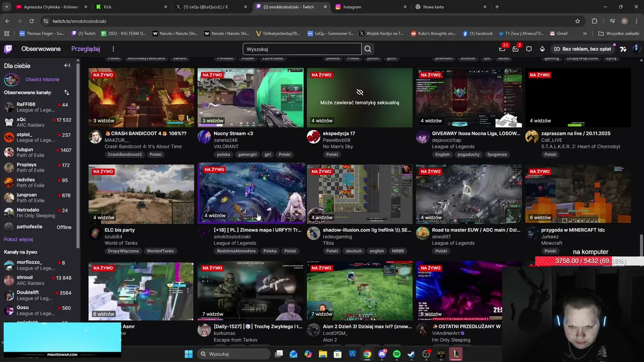This screenshot has width=644, height=362.
Task: Open File Explorer from the taskbar
Action: click(323, 354)
